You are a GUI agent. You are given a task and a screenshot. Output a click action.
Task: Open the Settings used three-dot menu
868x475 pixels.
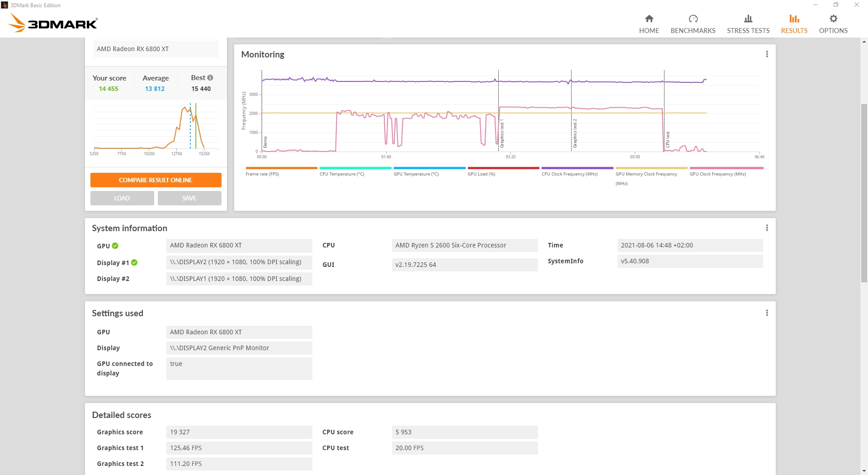[767, 313]
